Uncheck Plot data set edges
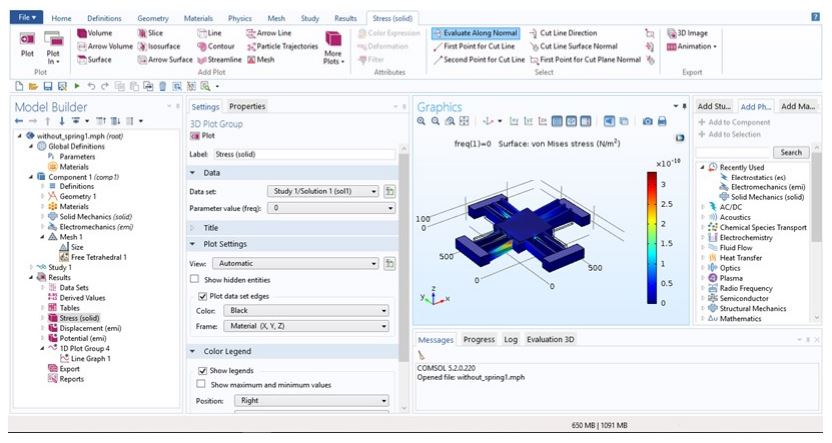This screenshot has width=832, height=443. (x=203, y=296)
